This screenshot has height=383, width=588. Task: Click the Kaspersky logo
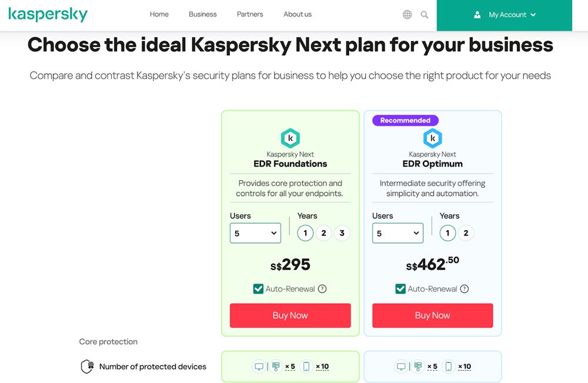click(48, 15)
